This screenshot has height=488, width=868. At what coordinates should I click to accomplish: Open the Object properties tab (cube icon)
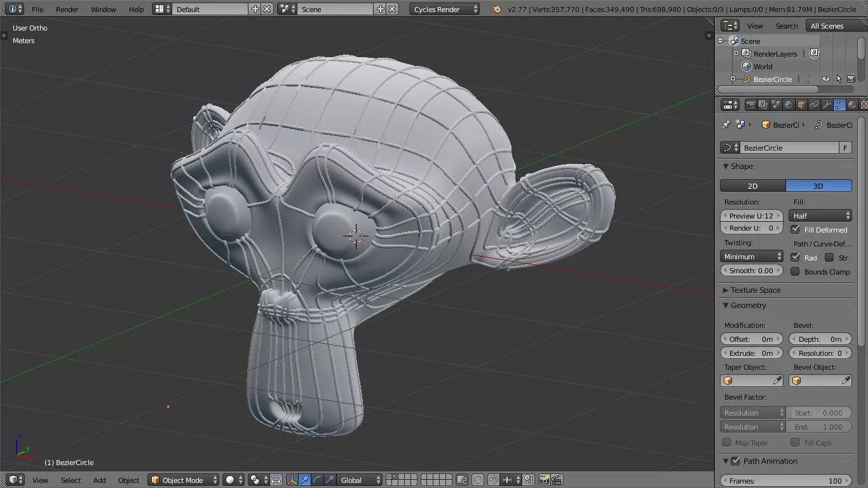(801, 105)
